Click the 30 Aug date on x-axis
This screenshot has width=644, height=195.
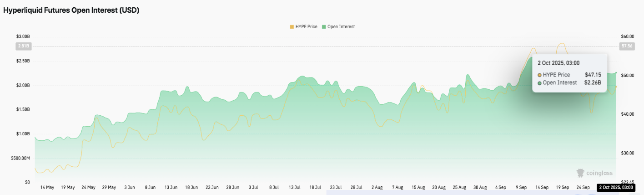pyautogui.click(x=480, y=187)
